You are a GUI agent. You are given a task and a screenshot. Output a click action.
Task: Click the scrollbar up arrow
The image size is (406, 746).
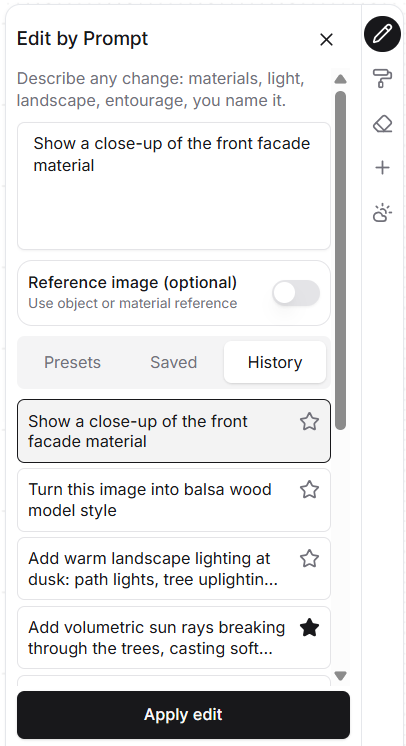340,79
